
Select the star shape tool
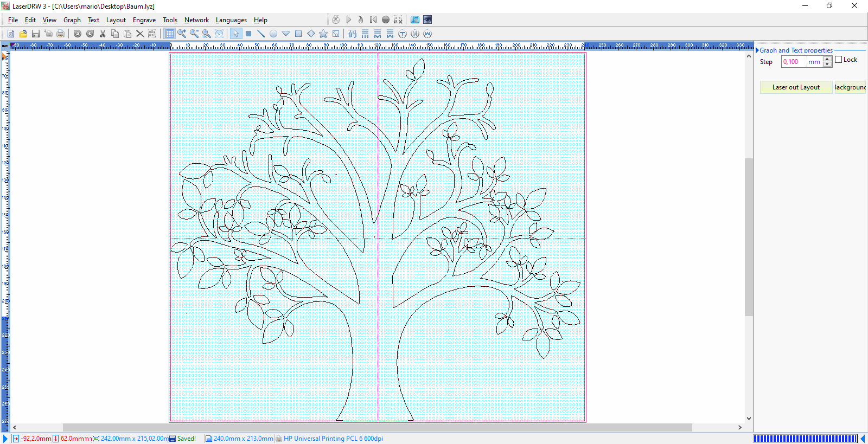click(323, 34)
